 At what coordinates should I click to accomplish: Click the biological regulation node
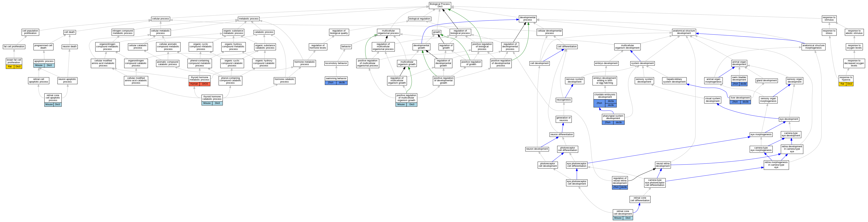419,19
